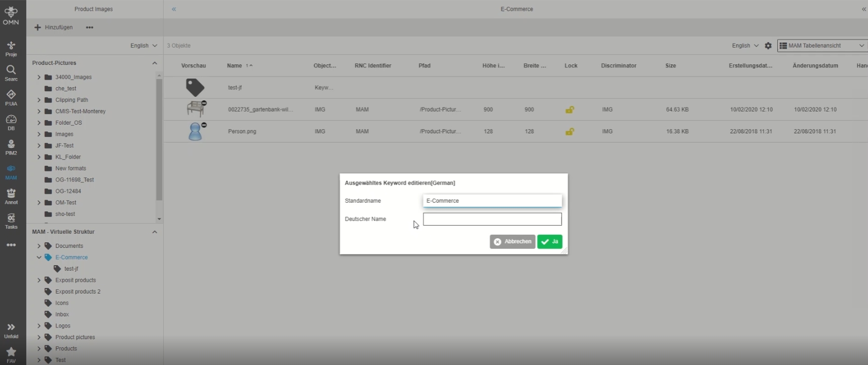
Task: Expand the 34000_Images folder
Action: pyautogui.click(x=39, y=77)
